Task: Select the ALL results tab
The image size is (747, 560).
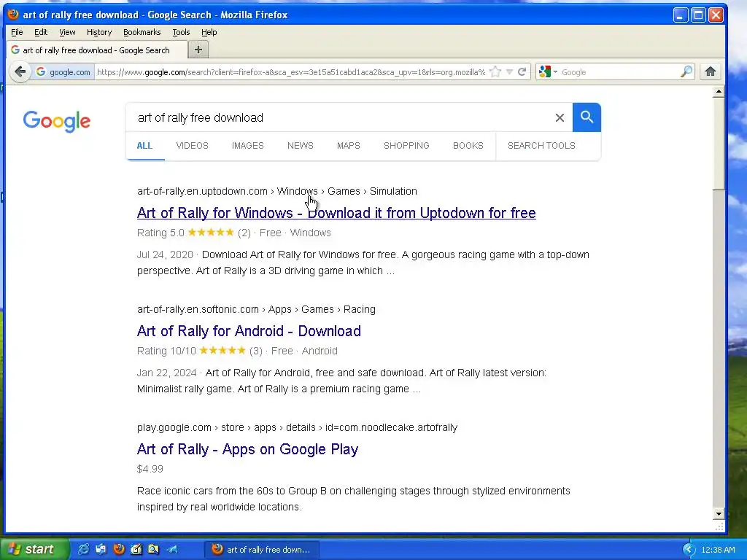Action: (144, 146)
